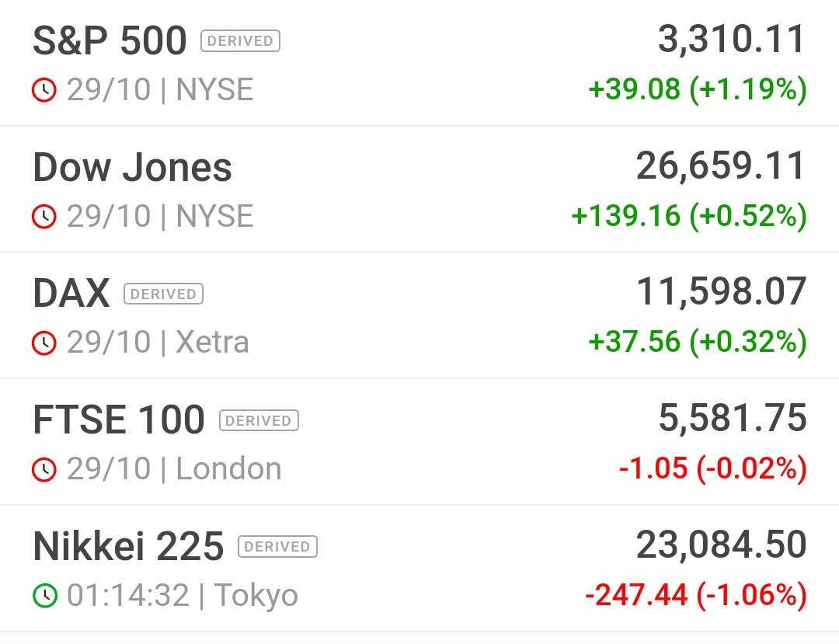Click the red clock icon under Dow Jones
This screenshot has width=839, height=644.
coord(44,217)
